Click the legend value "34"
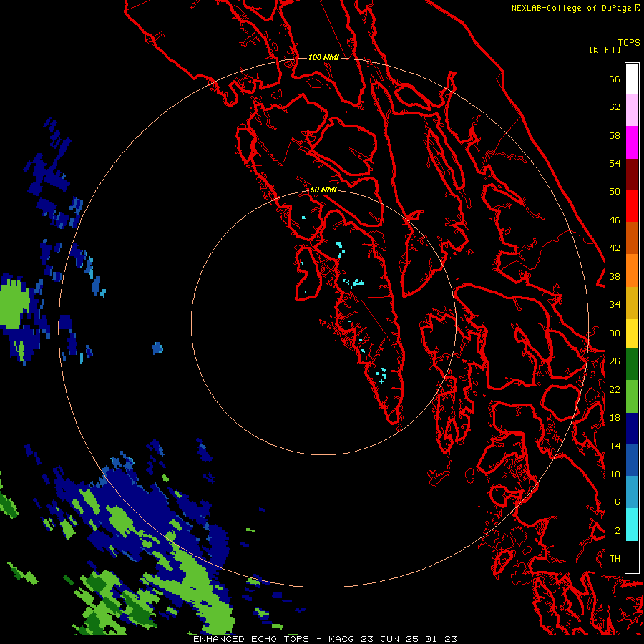The image size is (644, 644). (615, 304)
